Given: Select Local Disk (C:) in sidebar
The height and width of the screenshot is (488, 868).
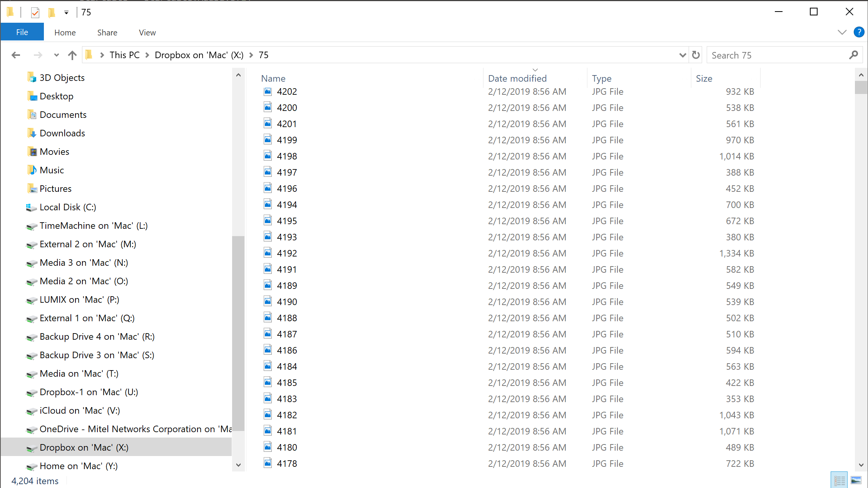Looking at the screenshot, I should coord(68,207).
